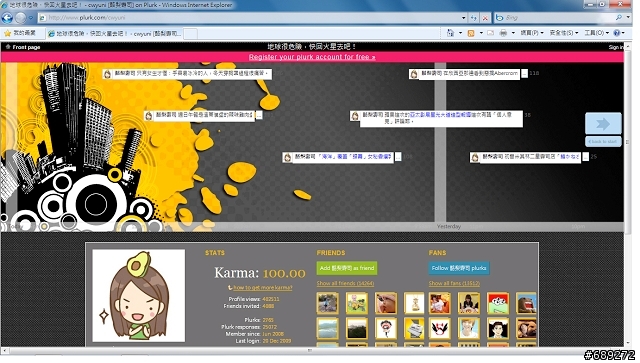
Task: Click the avatar on the Abercrom plurk
Action: (414, 74)
